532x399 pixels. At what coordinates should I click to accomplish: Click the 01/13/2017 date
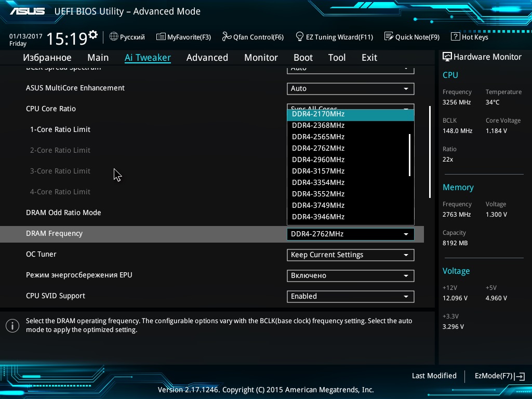pos(26,36)
